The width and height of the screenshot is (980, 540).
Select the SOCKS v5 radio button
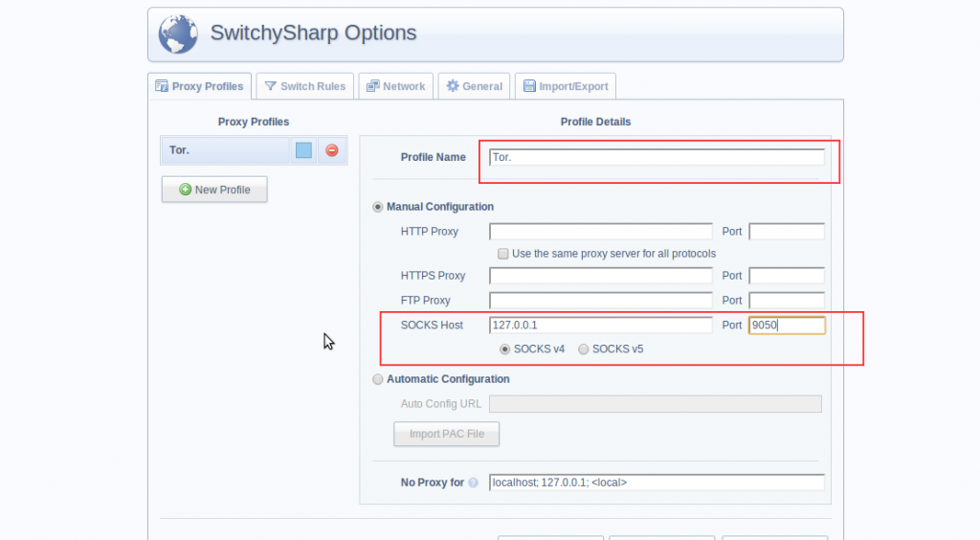pyautogui.click(x=583, y=349)
